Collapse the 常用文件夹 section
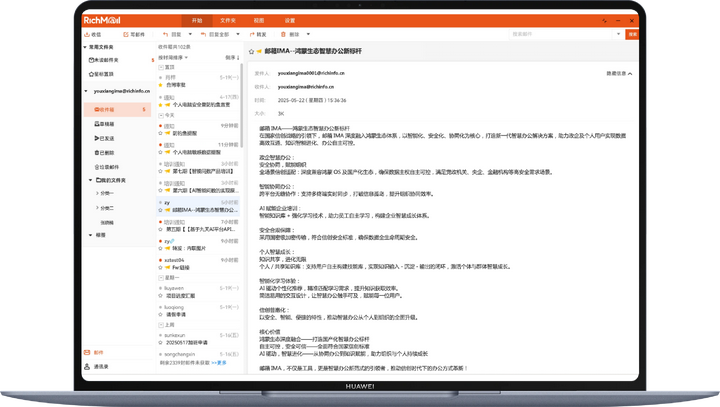Image resolution: width=720 pixels, height=407 pixels. (85, 47)
